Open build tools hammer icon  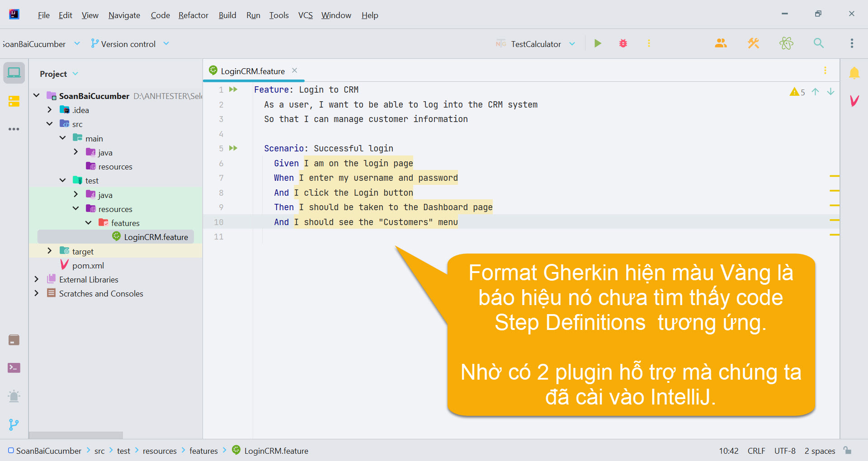(x=753, y=43)
